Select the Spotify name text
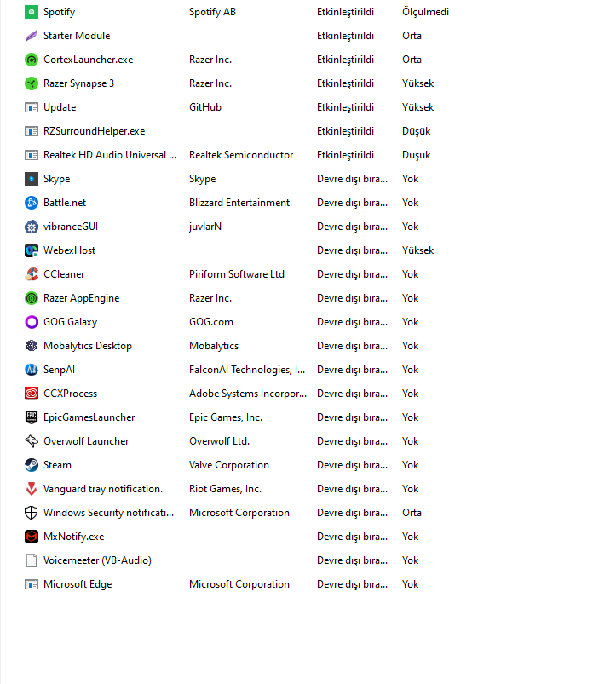Viewport: 616px width, 684px height. pos(60,12)
